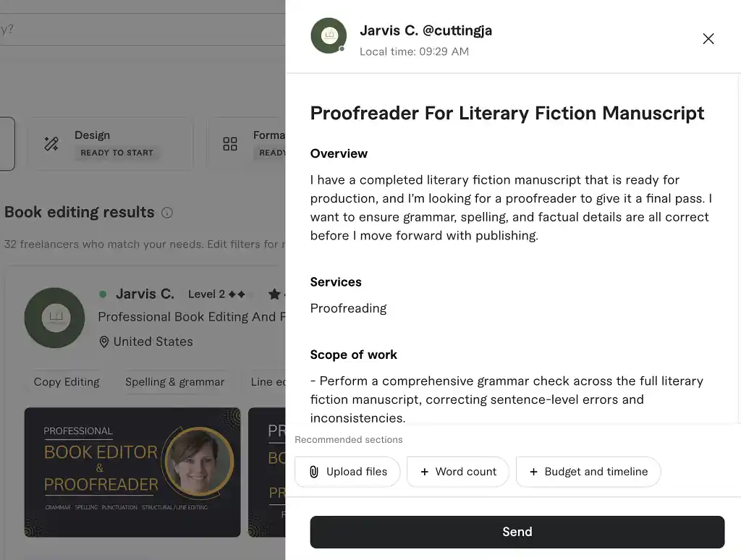Click the info icon beside Book editing results
This screenshot has height=560, width=741.
tap(167, 213)
